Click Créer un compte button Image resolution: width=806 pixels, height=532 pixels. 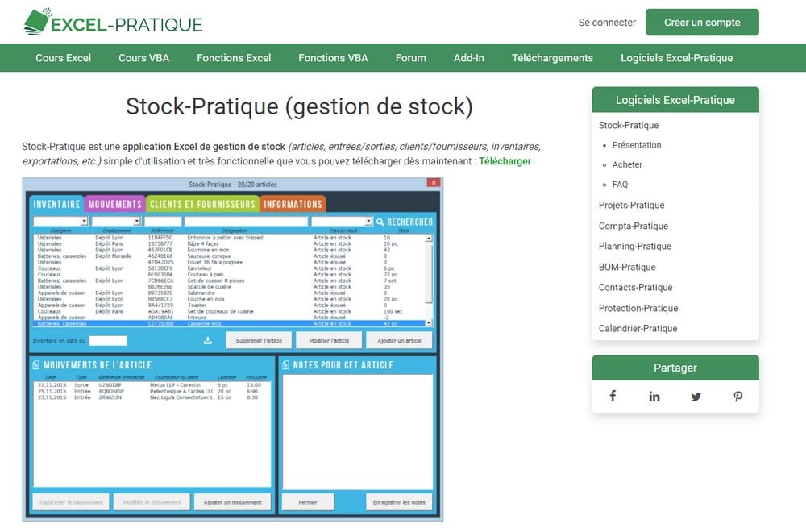coord(702,22)
